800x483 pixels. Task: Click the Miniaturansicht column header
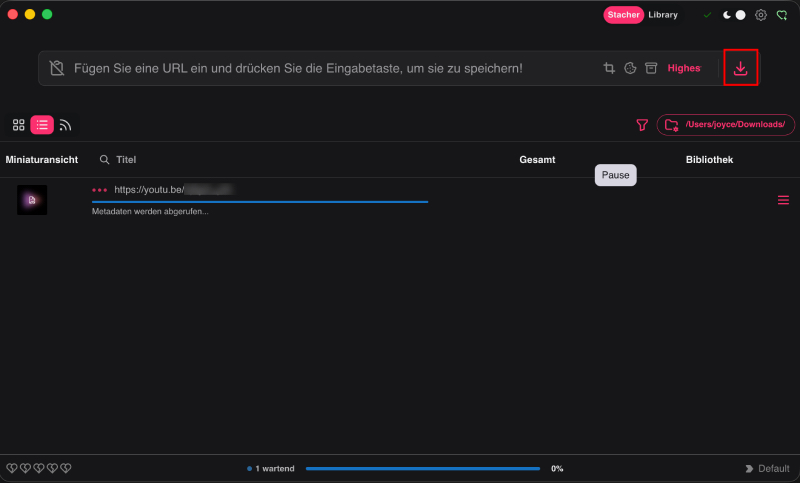42,160
